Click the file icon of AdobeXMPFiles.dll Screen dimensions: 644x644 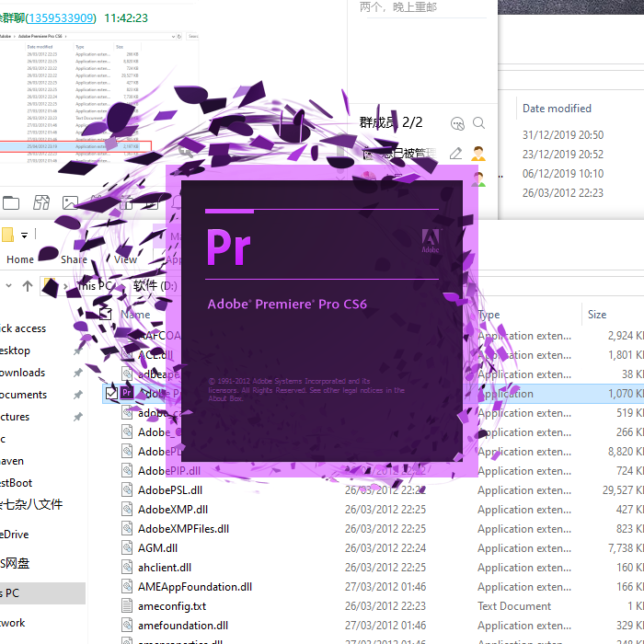click(x=127, y=529)
